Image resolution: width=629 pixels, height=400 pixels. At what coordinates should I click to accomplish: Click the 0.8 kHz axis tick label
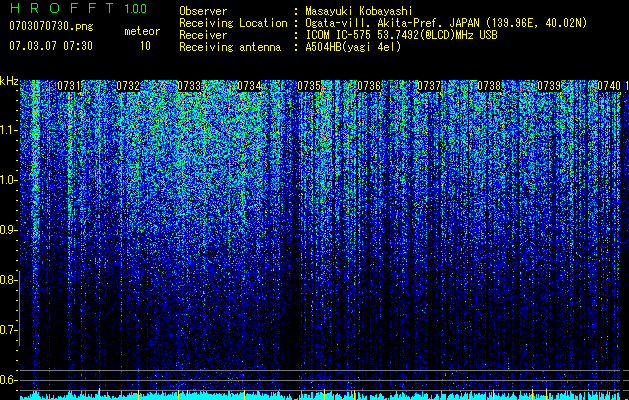pyautogui.click(x=8, y=280)
